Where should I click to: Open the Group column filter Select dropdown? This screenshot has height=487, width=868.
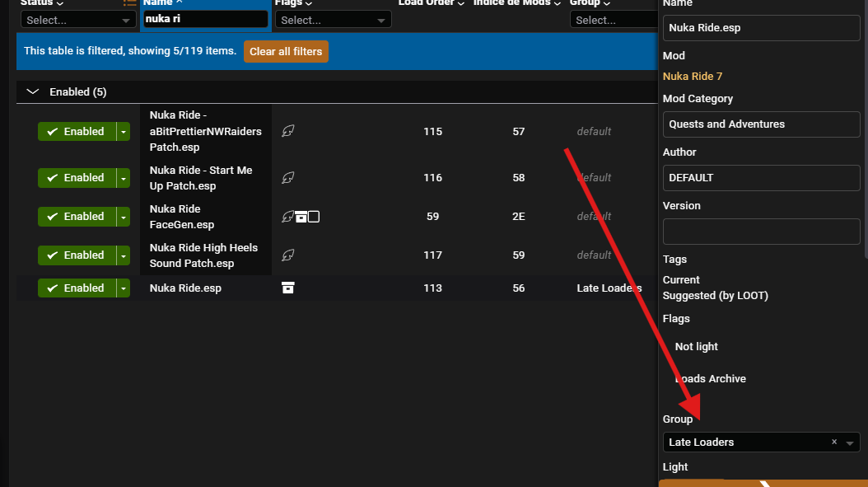click(x=614, y=20)
